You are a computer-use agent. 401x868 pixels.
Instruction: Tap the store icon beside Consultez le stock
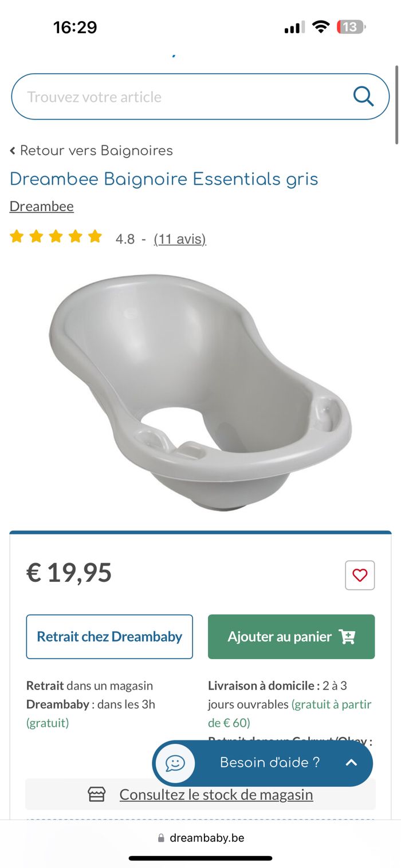click(96, 794)
